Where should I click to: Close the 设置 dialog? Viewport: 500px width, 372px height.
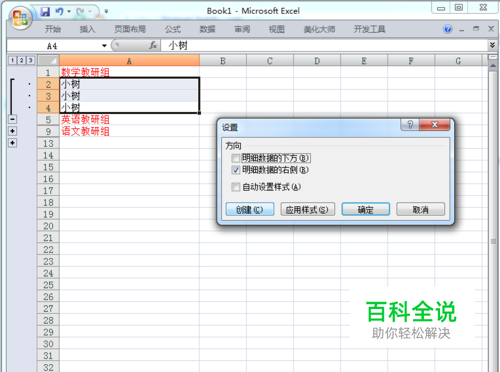[x=435, y=125]
